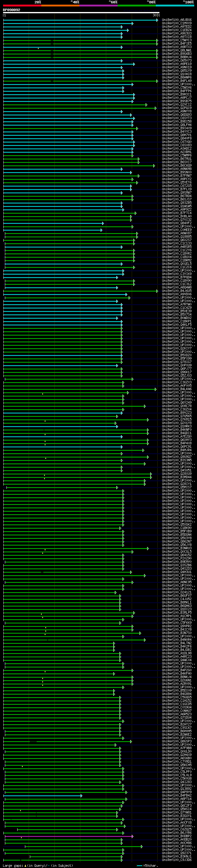Select the UniRef100_A9PE19 label
This screenshot has width=197, height=868.
[x=177, y=64]
